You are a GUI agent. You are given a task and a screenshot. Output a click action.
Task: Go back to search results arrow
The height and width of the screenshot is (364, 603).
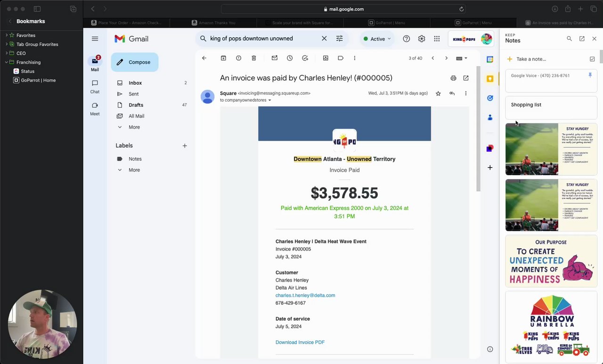[x=204, y=58]
